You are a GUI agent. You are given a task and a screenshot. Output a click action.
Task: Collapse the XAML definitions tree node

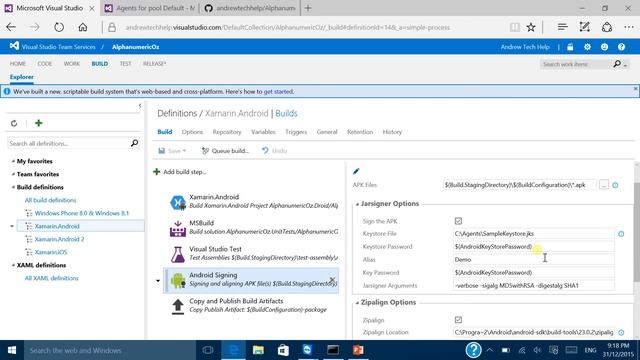pos(13,265)
